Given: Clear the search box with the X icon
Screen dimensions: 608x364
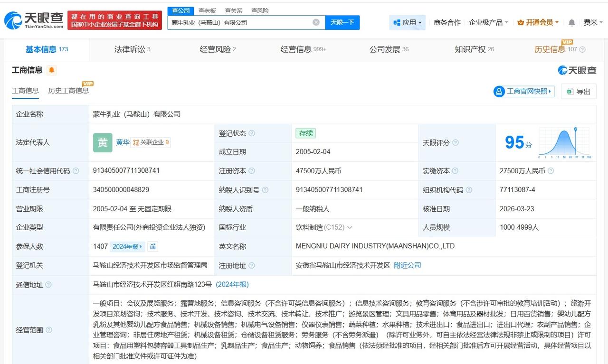Looking at the screenshot, I should click(x=315, y=22).
